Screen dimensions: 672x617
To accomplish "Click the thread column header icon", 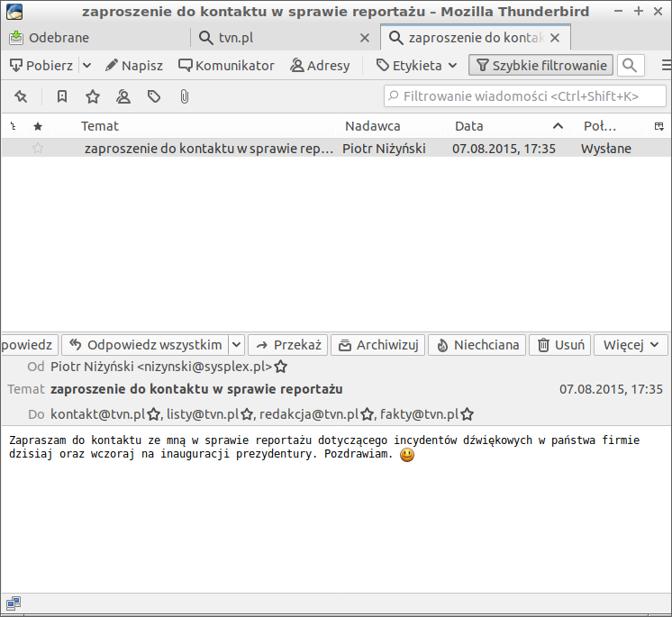I will coord(14,126).
